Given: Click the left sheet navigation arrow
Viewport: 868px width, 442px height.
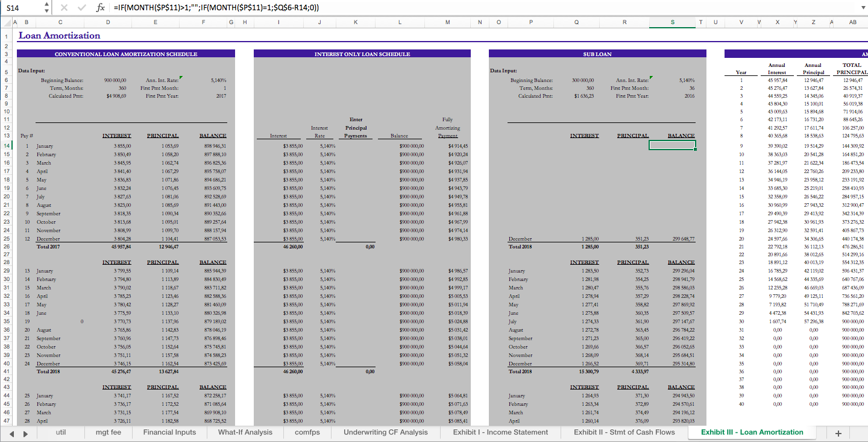Looking at the screenshot, I should click(x=10, y=432).
